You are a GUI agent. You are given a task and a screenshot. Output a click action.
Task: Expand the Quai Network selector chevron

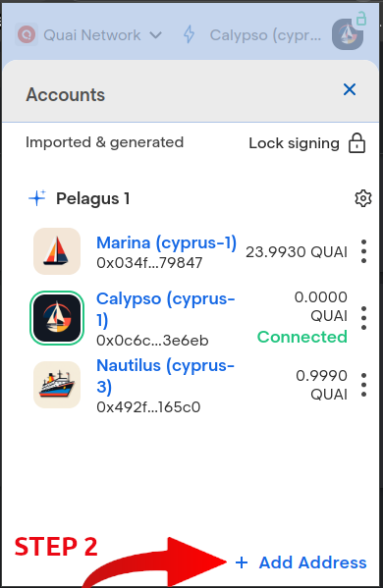156,35
